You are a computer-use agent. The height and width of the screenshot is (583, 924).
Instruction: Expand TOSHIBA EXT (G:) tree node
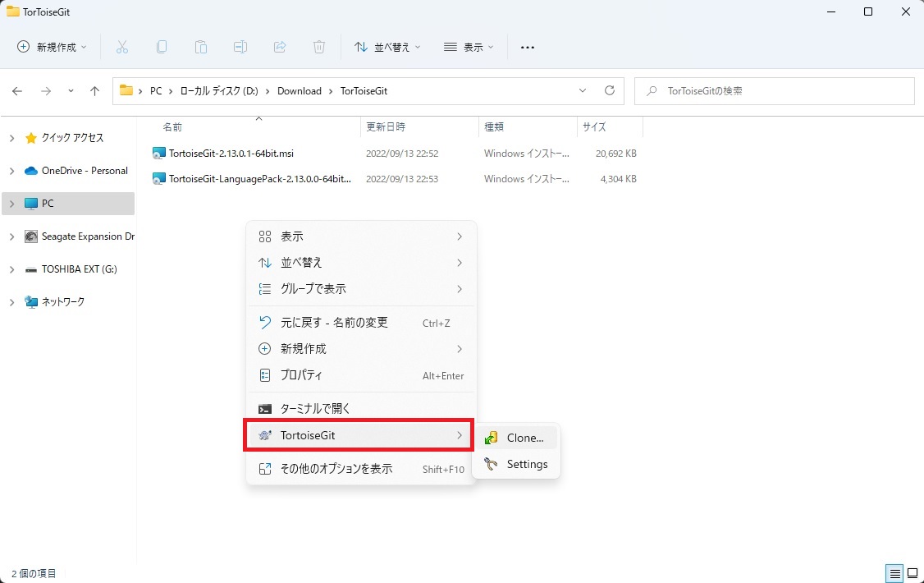click(x=11, y=269)
